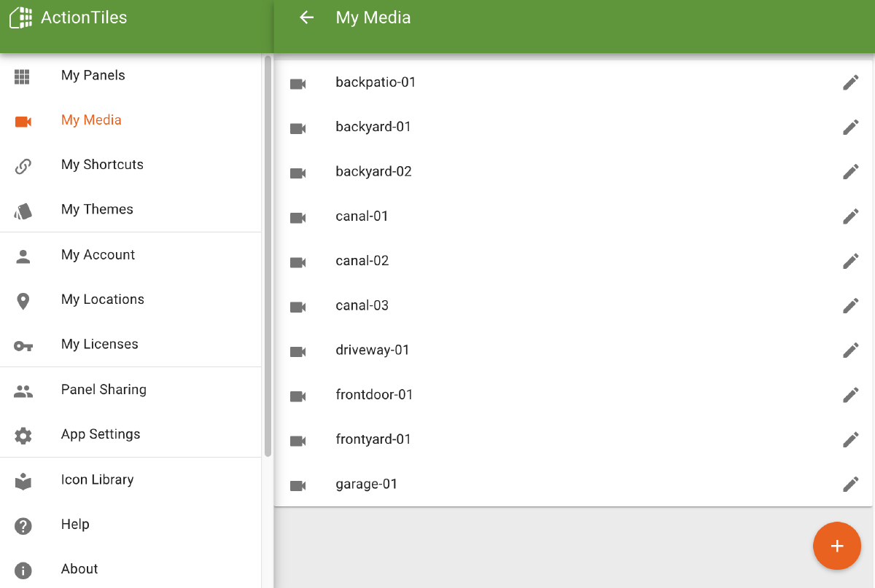This screenshot has height=588, width=875.
Task: Click the ActionTiles logo icon
Action: pos(21,17)
